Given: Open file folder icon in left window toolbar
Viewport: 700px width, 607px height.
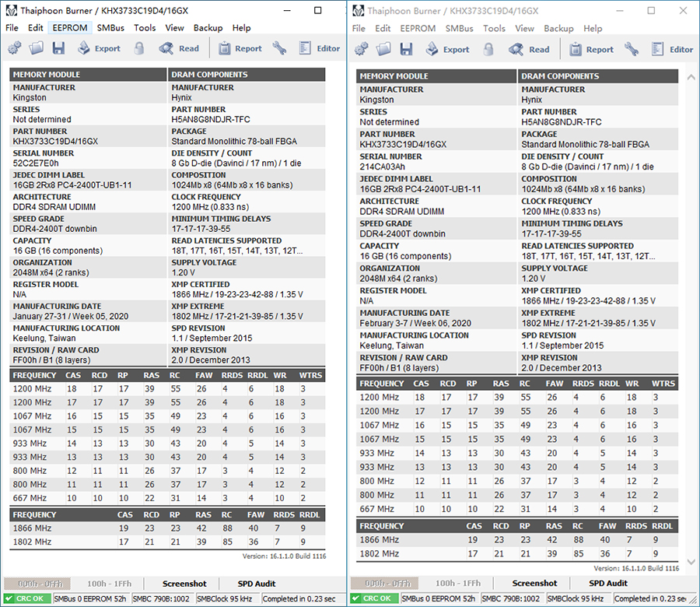Looking at the screenshot, I should click(36, 47).
